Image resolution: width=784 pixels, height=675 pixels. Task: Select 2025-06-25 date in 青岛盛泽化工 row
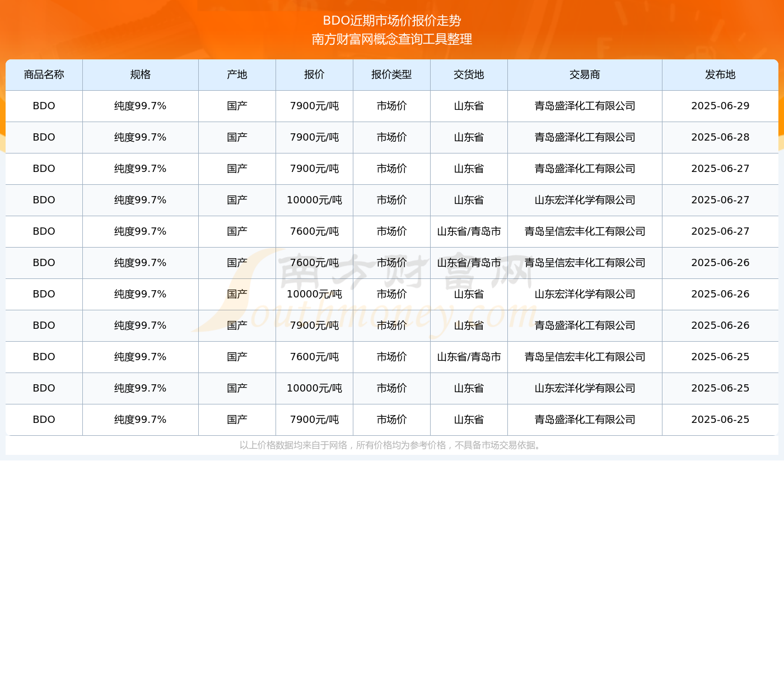(x=721, y=420)
